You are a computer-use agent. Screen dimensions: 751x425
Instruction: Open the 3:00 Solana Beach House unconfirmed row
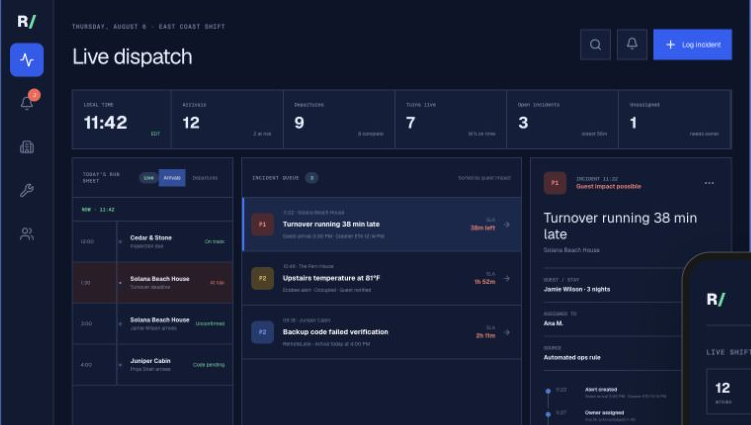click(152, 324)
